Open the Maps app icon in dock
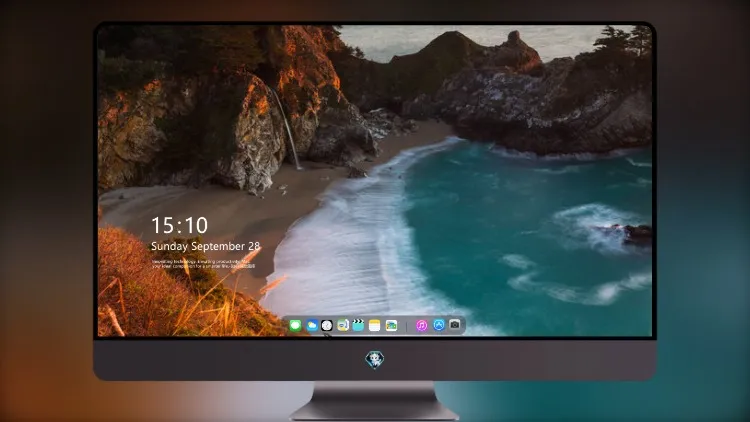This screenshot has height=422, width=750. [x=342, y=326]
